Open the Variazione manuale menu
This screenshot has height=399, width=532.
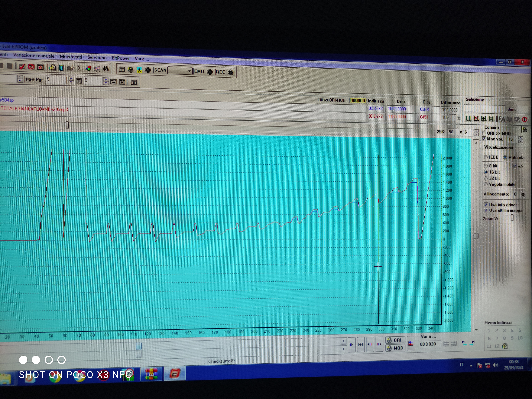point(34,56)
